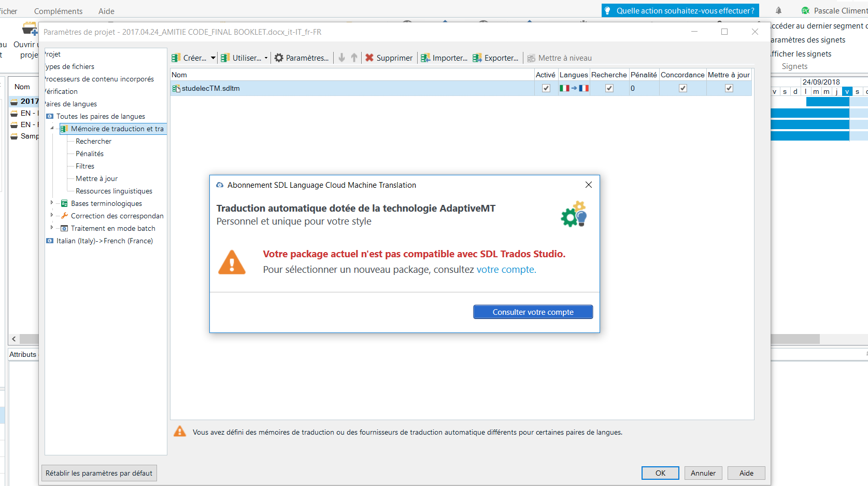Screen dimensions: 868x486
Task: Click the Utiliser toolbar button
Action: [241, 58]
